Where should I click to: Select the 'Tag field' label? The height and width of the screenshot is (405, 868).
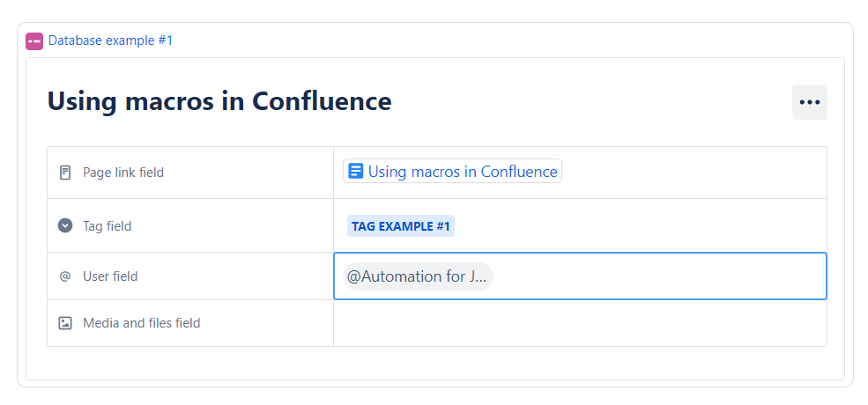[107, 226]
